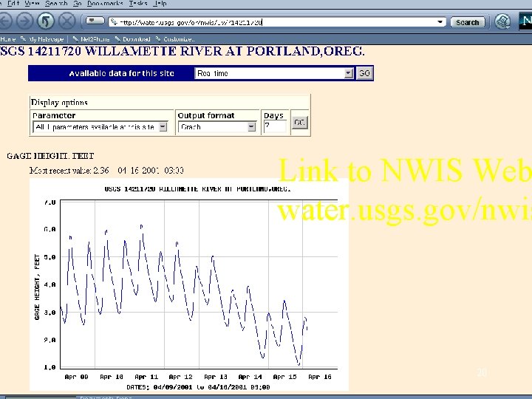Click GO button in Display options

pyautogui.click(x=299, y=123)
